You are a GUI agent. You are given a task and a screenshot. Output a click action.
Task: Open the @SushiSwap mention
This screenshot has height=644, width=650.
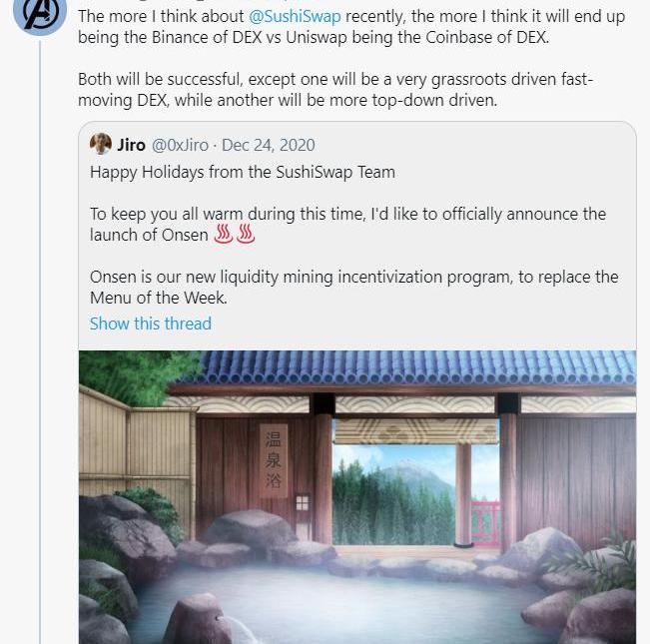pyautogui.click(x=295, y=17)
